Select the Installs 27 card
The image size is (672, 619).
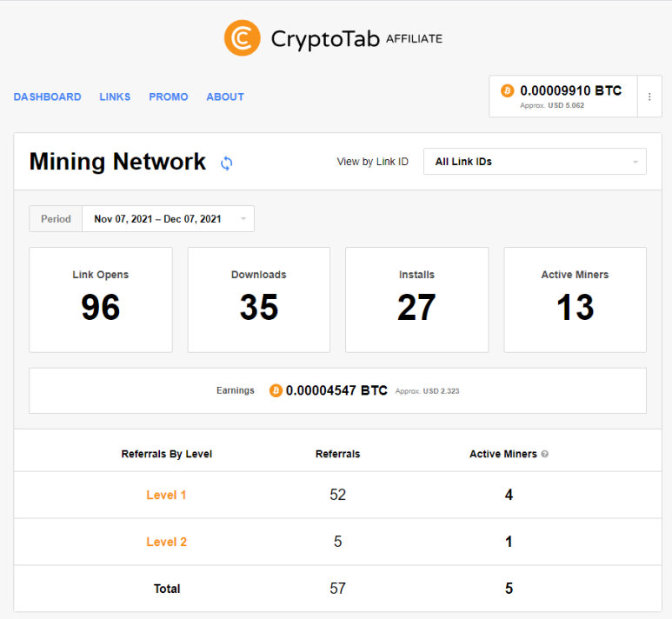(417, 300)
